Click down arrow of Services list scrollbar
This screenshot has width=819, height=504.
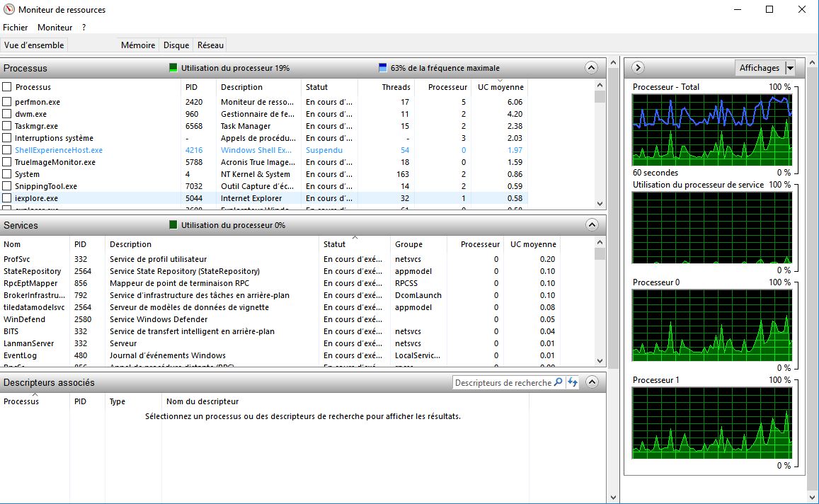click(x=600, y=361)
